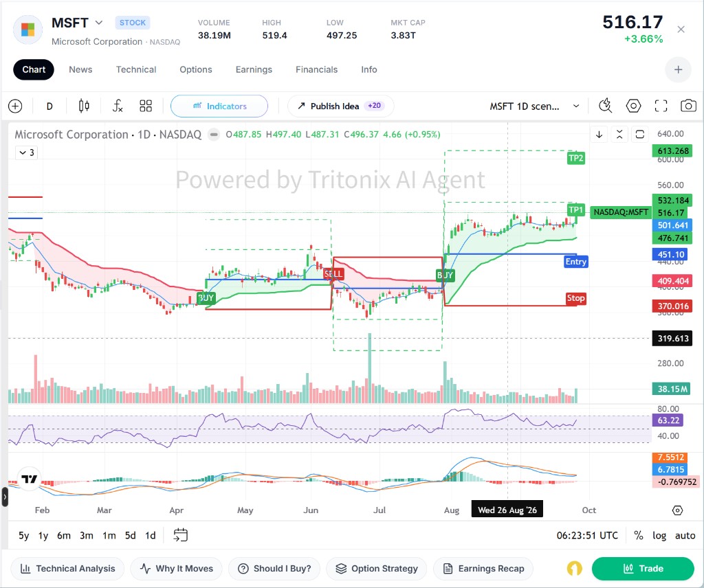Set range to 5y
This screenshot has height=588, width=704.
pyautogui.click(x=24, y=536)
